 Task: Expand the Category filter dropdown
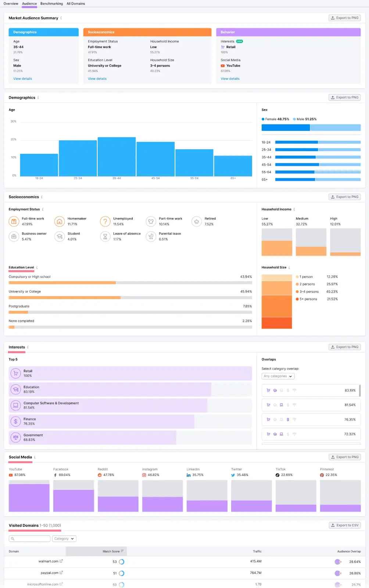point(64,539)
